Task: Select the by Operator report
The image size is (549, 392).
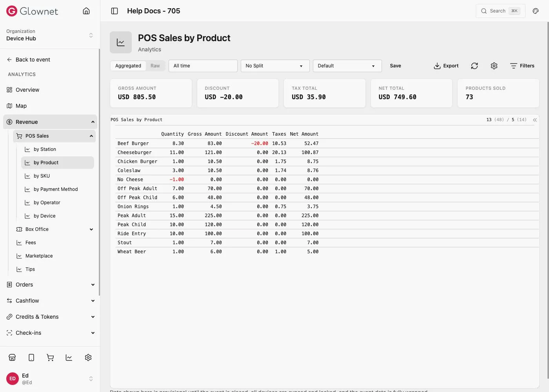Action: pyautogui.click(x=58, y=203)
